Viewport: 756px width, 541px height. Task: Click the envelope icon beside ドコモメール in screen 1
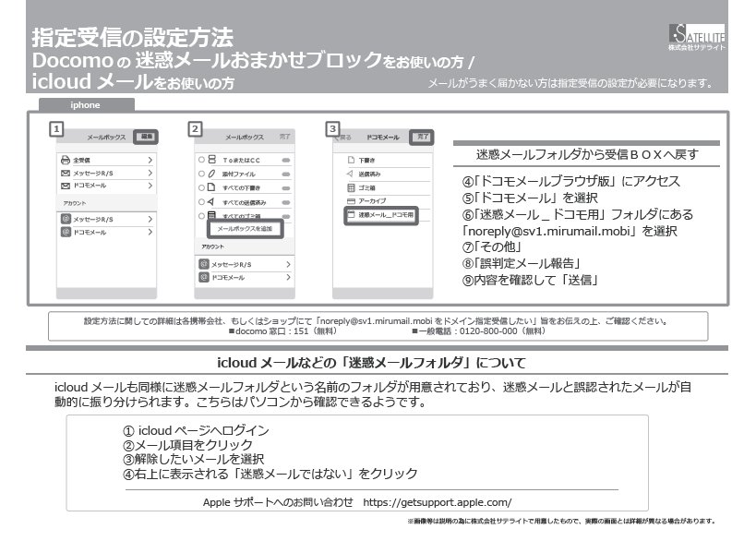click(66, 186)
